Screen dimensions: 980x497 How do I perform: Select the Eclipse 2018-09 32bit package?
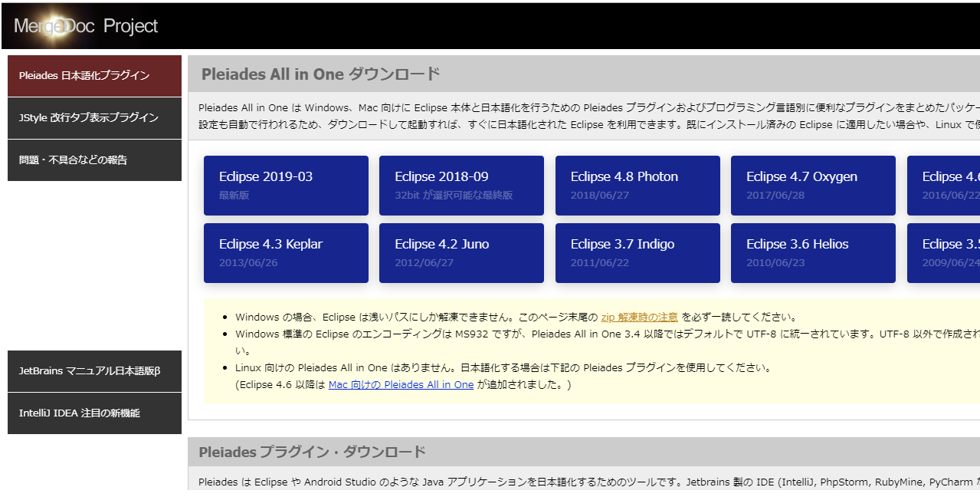pyautogui.click(x=461, y=186)
